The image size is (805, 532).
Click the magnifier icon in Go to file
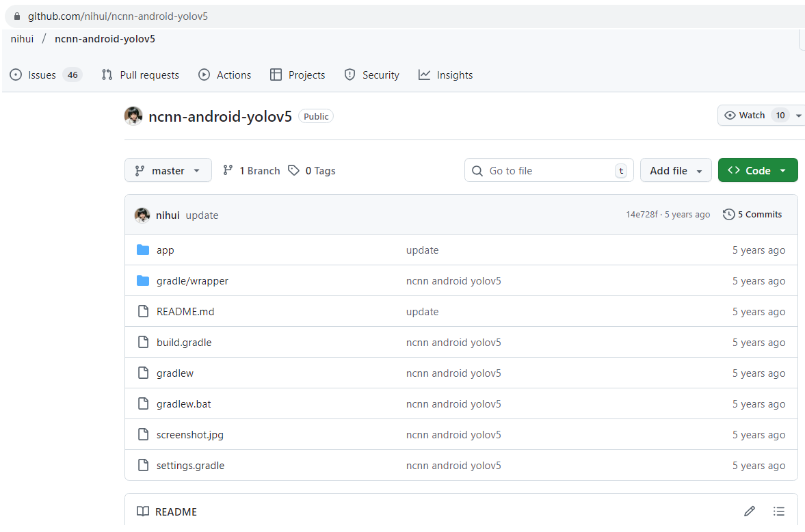[477, 171]
